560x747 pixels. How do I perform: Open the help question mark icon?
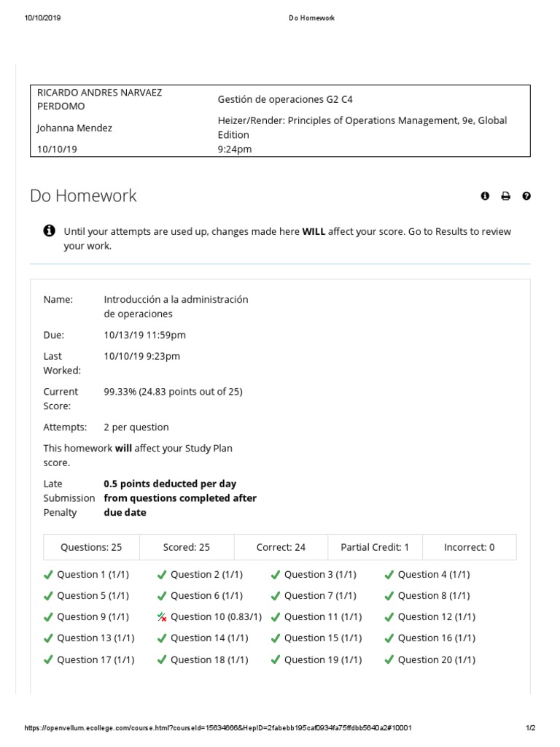tap(526, 196)
